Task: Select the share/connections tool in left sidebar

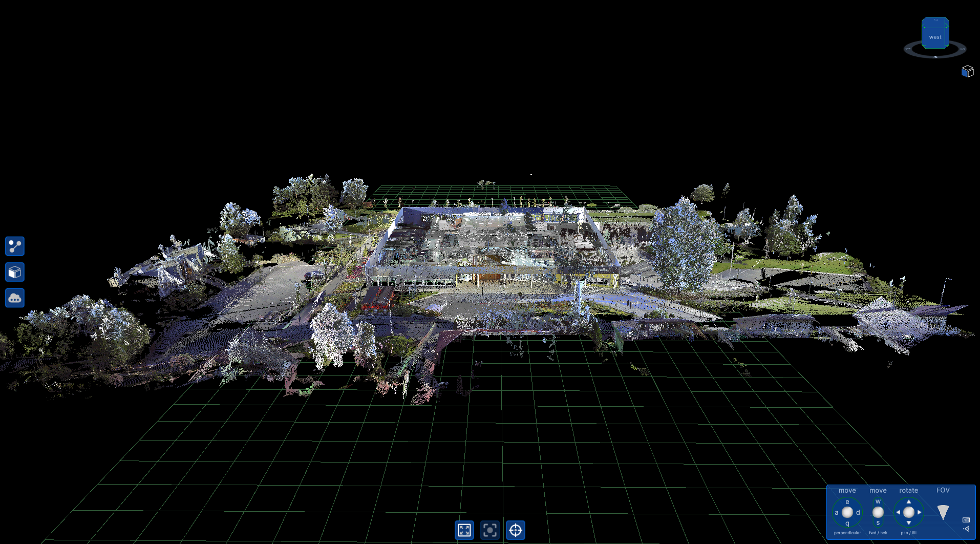Action: [14, 246]
